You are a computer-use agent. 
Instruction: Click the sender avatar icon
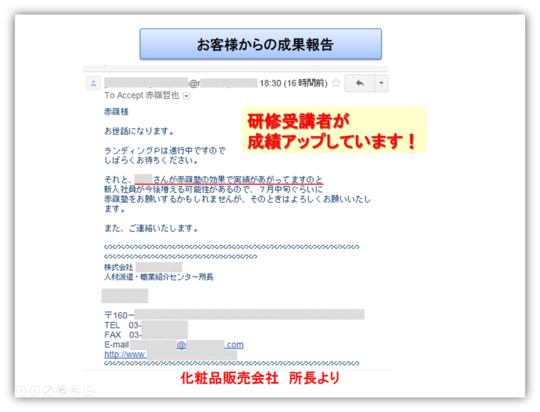93,83
